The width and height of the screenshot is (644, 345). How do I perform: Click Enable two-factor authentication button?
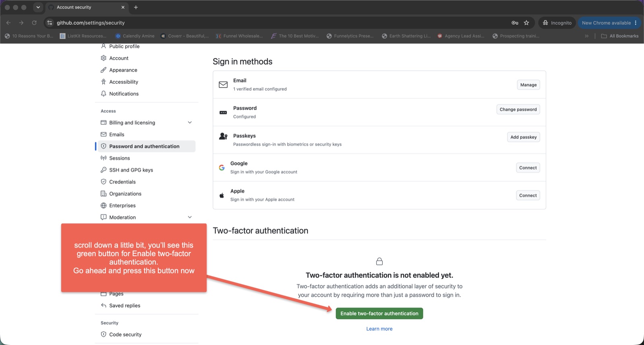click(379, 314)
